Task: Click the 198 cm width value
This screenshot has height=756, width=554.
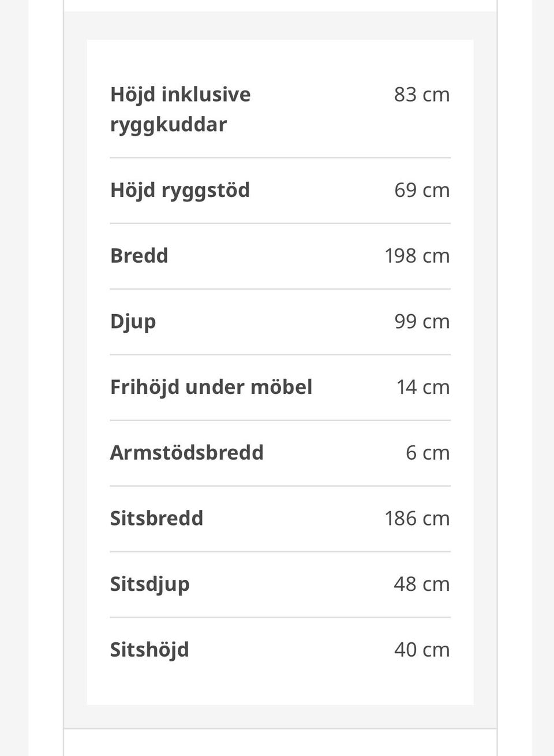Action: coord(417,255)
